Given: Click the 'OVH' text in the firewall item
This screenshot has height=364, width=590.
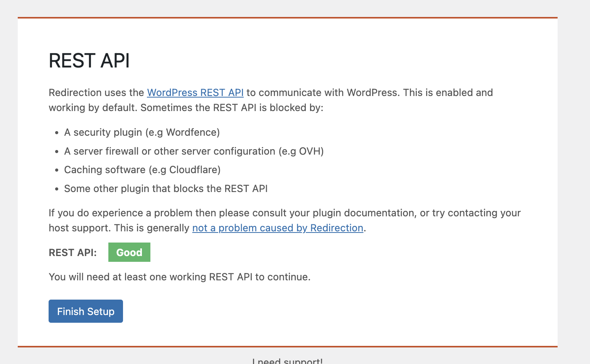Looking at the screenshot, I should point(310,151).
